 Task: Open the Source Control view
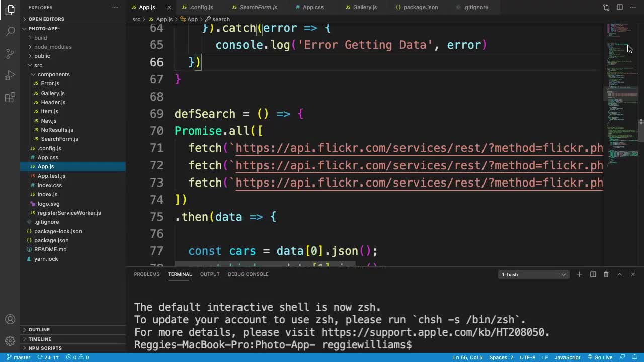pos(10,53)
